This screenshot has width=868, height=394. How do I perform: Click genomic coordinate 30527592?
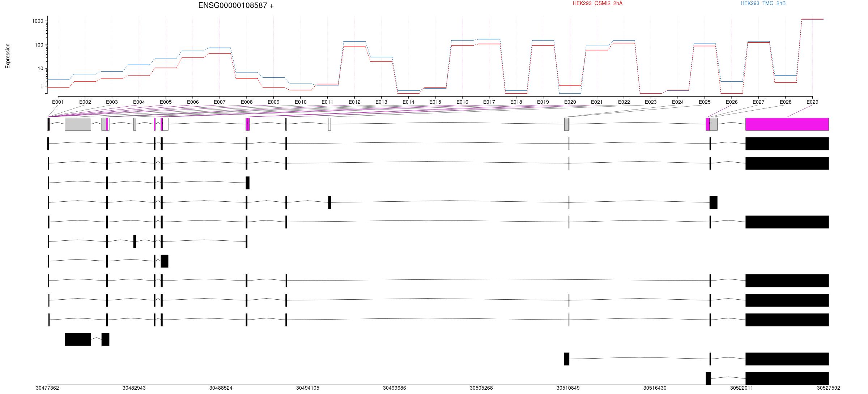[829, 388]
